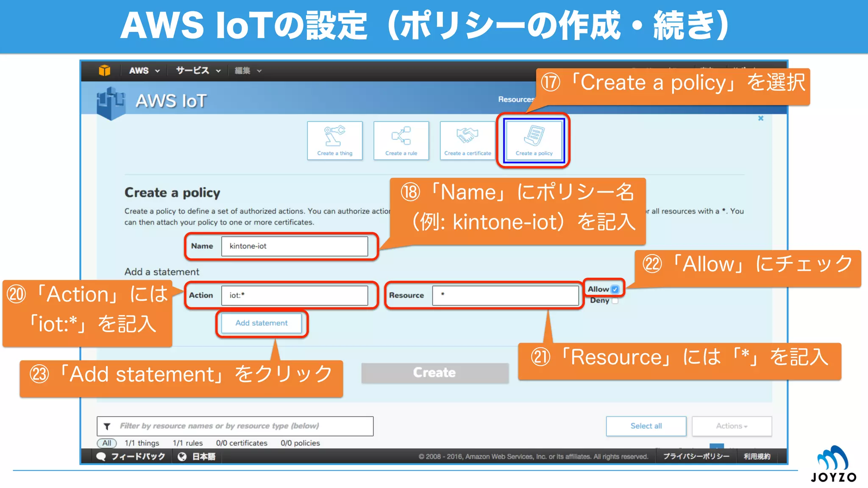Select the All filter pill
Image resolution: width=868 pixels, height=488 pixels.
pyautogui.click(x=107, y=443)
